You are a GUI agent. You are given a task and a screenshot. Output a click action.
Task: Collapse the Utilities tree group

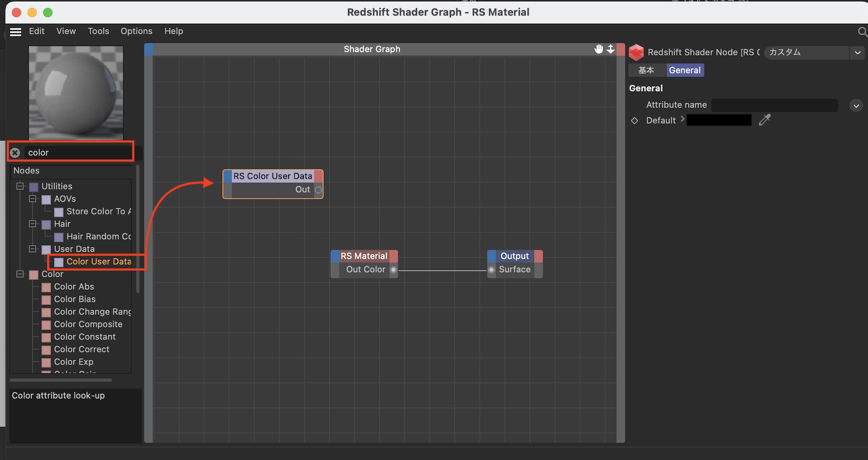coord(20,186)
